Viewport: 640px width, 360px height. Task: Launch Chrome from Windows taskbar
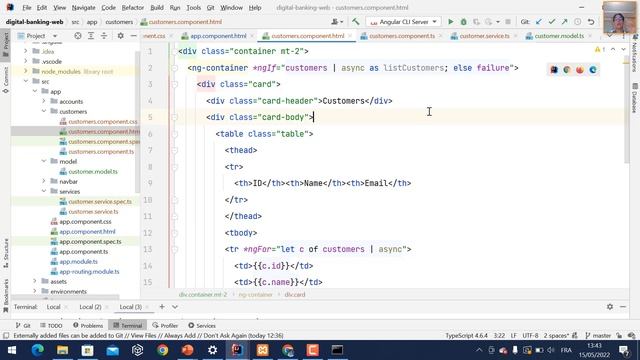pos(162,350)
